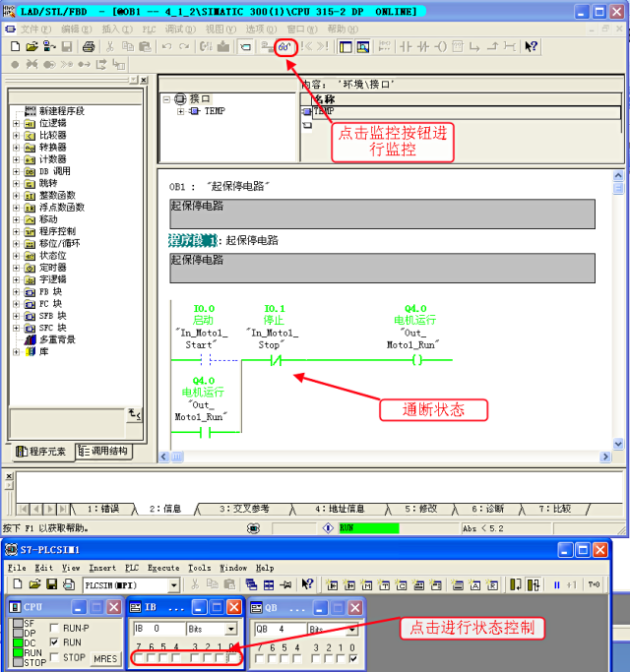
Task: Open the PLCSIM(MPI) dropdown
Action: click(173, 585)
